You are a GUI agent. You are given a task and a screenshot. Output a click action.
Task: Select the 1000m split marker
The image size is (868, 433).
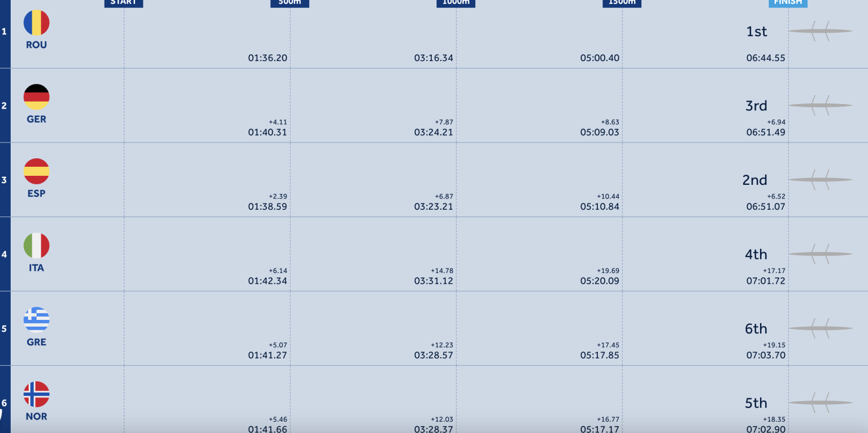456,3
